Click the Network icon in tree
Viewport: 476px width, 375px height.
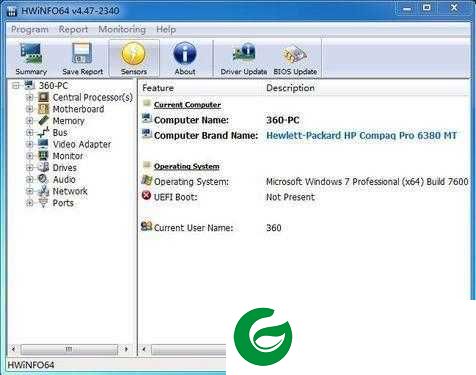coord(43,191)
